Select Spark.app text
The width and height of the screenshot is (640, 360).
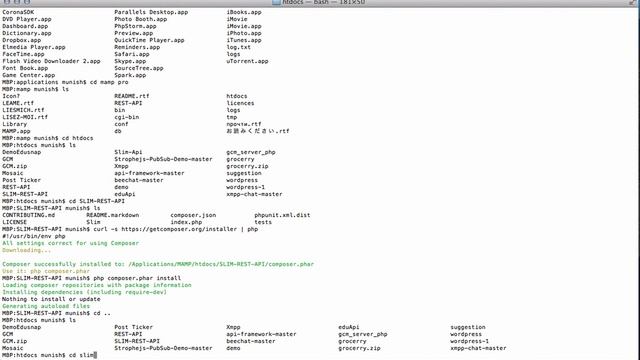tap(130, 75)
